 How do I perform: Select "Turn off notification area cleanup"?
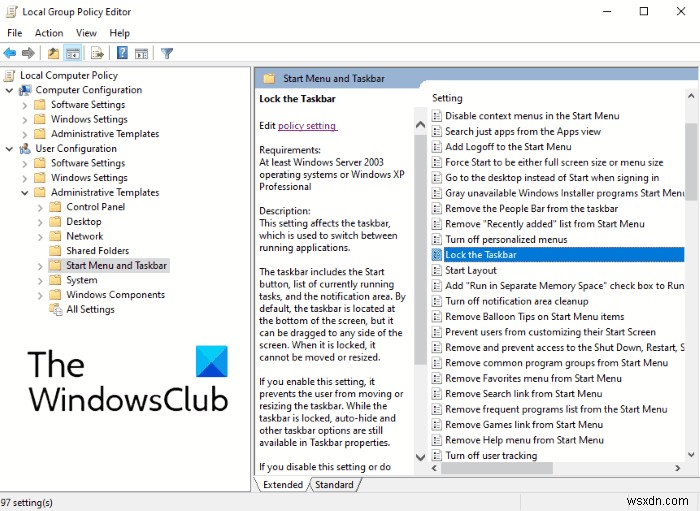click(517, 301)
